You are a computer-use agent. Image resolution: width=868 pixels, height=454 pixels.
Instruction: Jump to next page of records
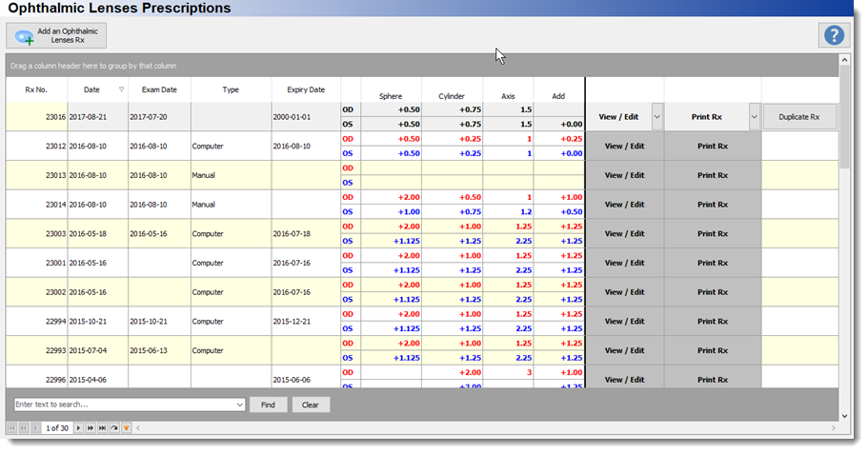click(x=91, y=428)
